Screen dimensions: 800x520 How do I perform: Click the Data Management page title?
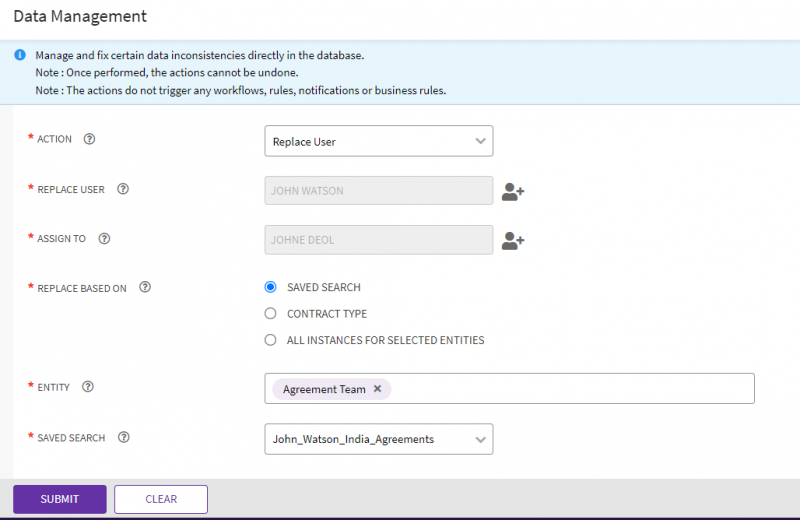pos(80,16)
